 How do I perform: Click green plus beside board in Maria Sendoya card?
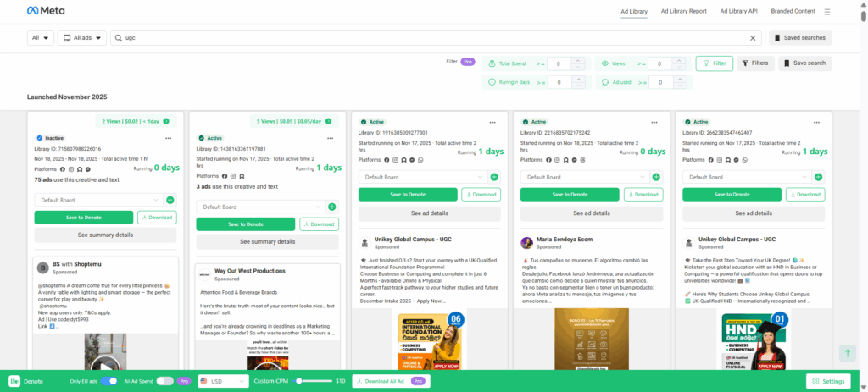click(656, 177)
